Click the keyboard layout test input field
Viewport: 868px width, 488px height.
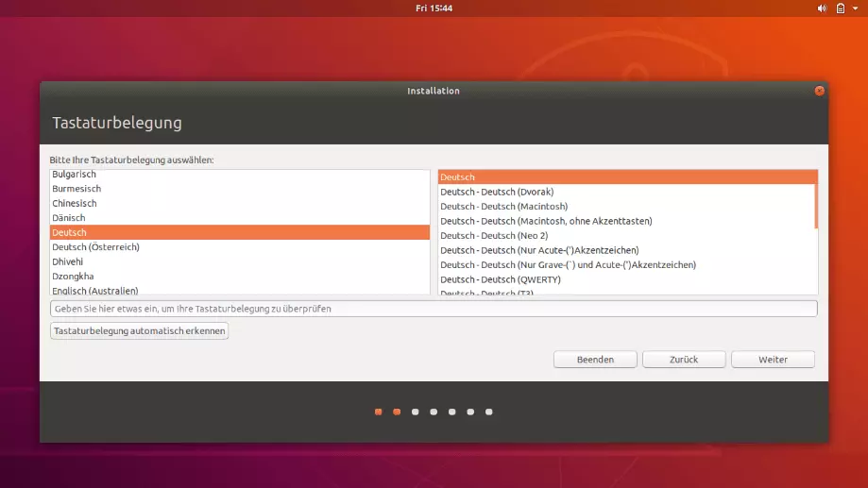pos(434,309)
